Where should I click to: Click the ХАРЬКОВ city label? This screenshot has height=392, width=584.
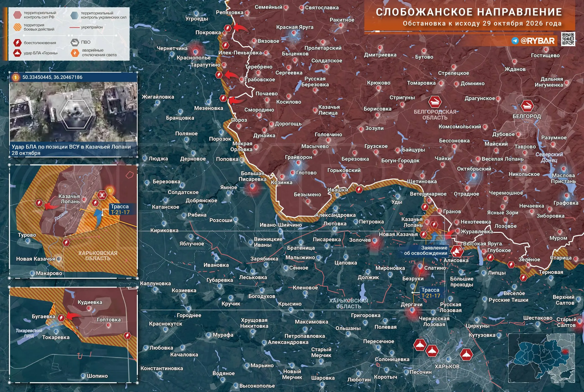point(447,366)
